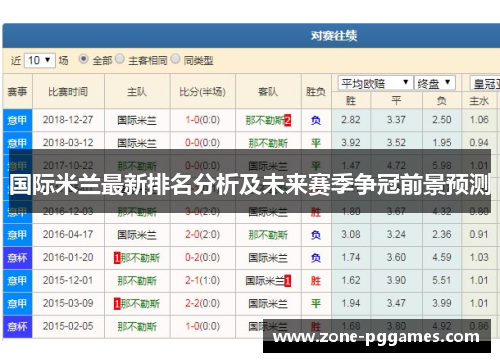500x362 pixels.
Task: Select the 主客相同 radio button
Action: (120, 59)
